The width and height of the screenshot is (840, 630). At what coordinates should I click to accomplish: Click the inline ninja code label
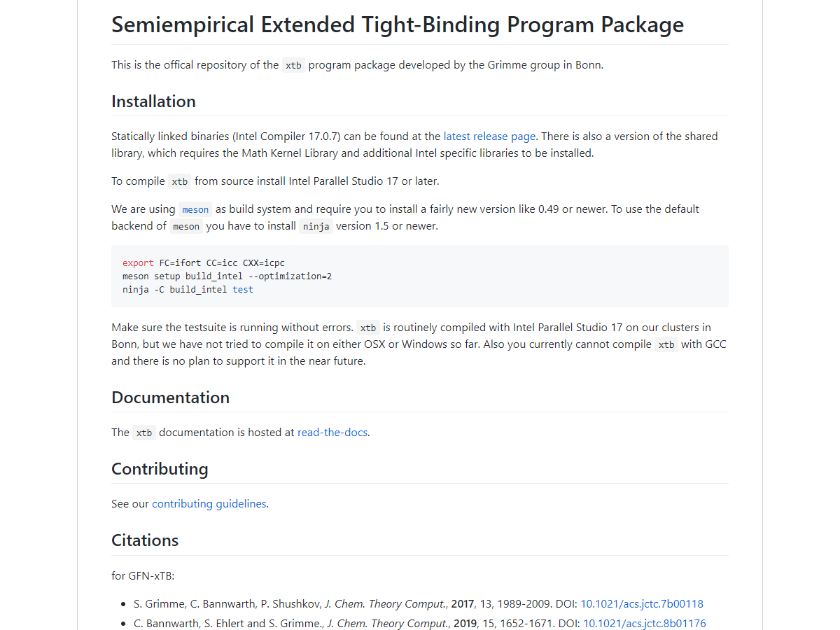(316, 226)
